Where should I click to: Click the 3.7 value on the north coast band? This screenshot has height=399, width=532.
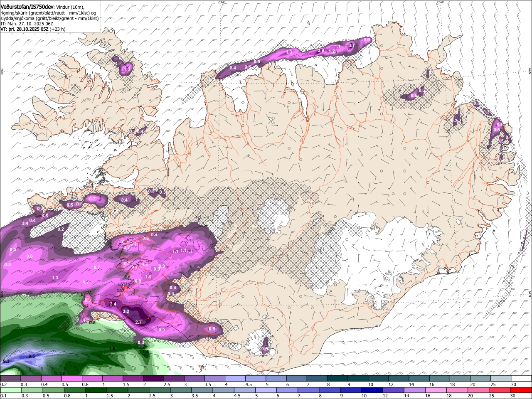tap(351, 45)
